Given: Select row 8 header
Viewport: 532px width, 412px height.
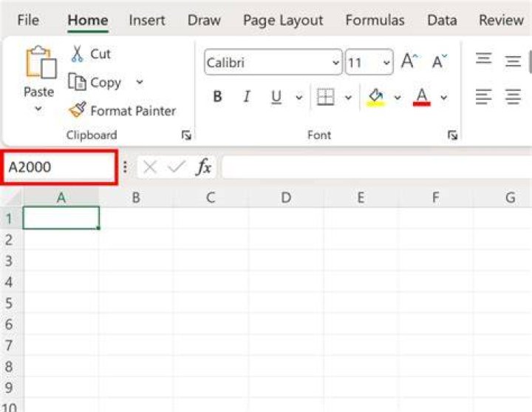Looking at the screenshot, I should 11,366.
